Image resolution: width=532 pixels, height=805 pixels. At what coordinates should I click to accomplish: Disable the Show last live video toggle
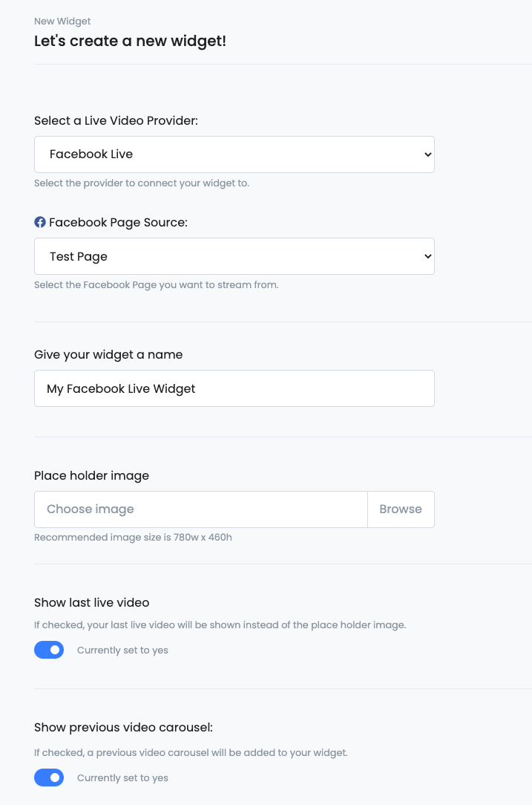tap(49, 650)
